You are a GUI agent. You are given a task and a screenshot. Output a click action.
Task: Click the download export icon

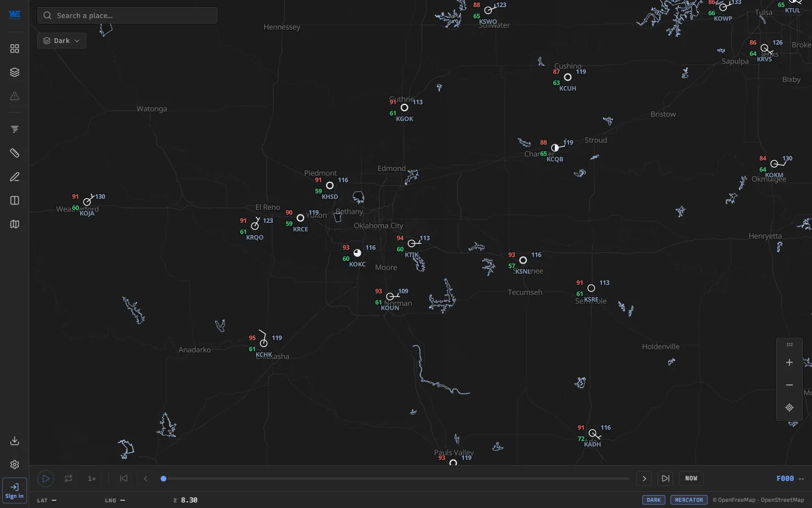(x=15, y=441)
